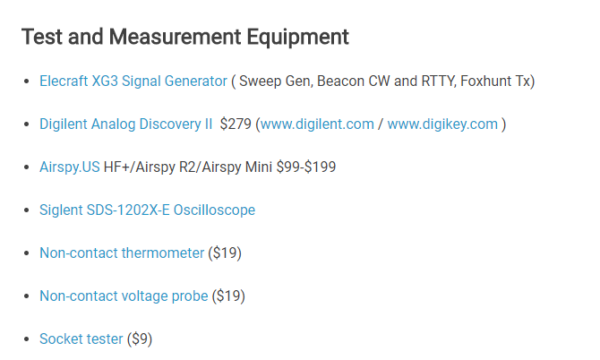Click the Foxhunt Tx text in parentheses

(495, 81)
